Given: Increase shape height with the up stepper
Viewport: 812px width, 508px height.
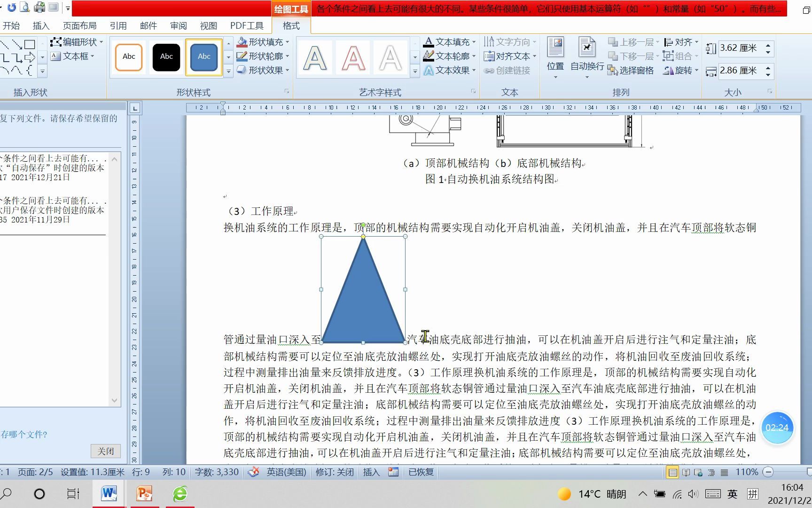Looking at the screenshot, I should click(768, 45).
